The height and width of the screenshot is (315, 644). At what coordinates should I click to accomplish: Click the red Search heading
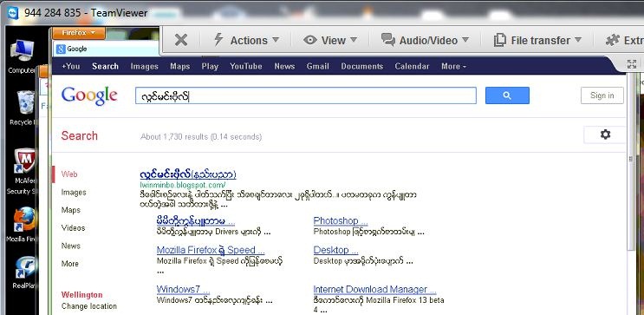[x=79, y=135]
